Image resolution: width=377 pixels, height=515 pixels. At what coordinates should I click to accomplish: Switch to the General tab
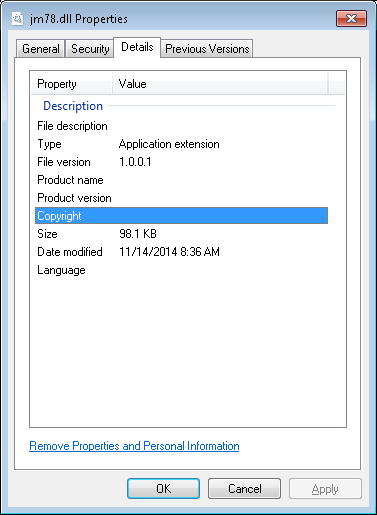click(41, 49)
